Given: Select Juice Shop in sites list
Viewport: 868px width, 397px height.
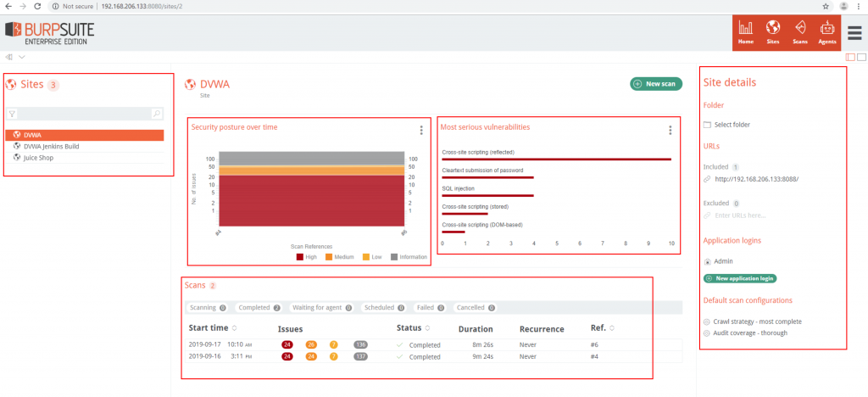Looking at the screenshot, I should (x=39, y=157).
